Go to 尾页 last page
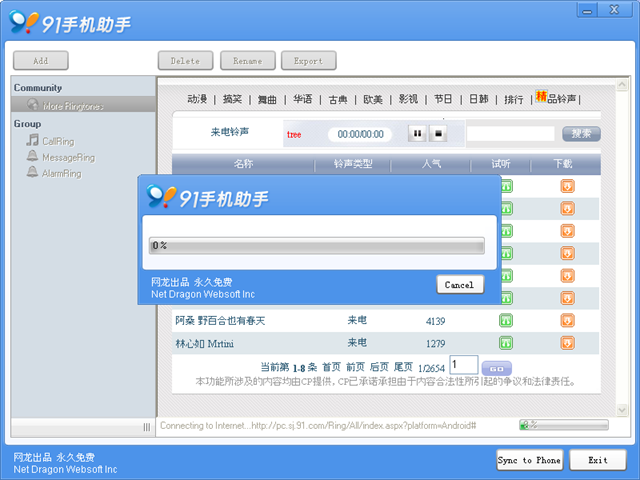The height and width of the screenshot is (480, 640). click(403, 367)
